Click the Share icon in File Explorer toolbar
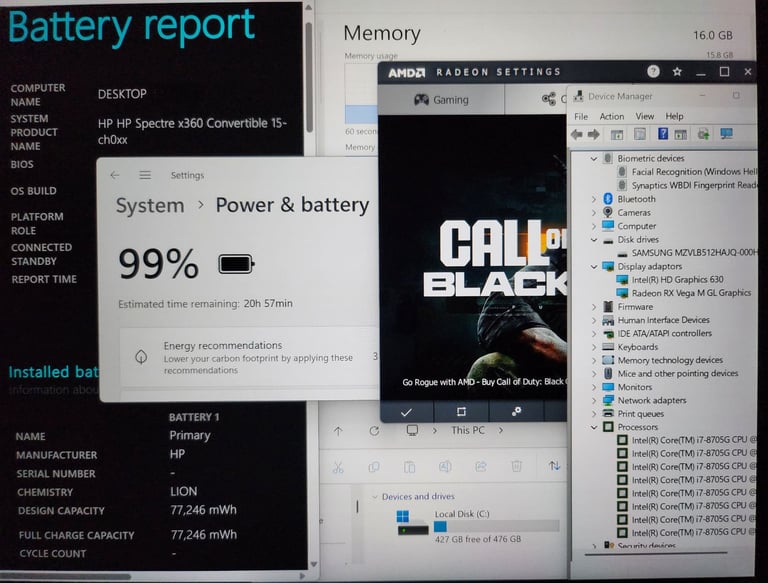 point(480,466)
